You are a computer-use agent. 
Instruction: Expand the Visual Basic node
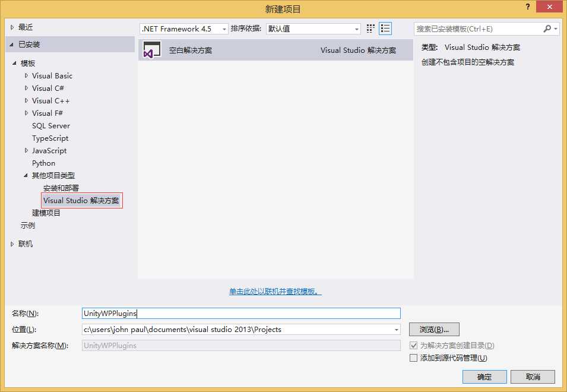click(x=26, y=75)
